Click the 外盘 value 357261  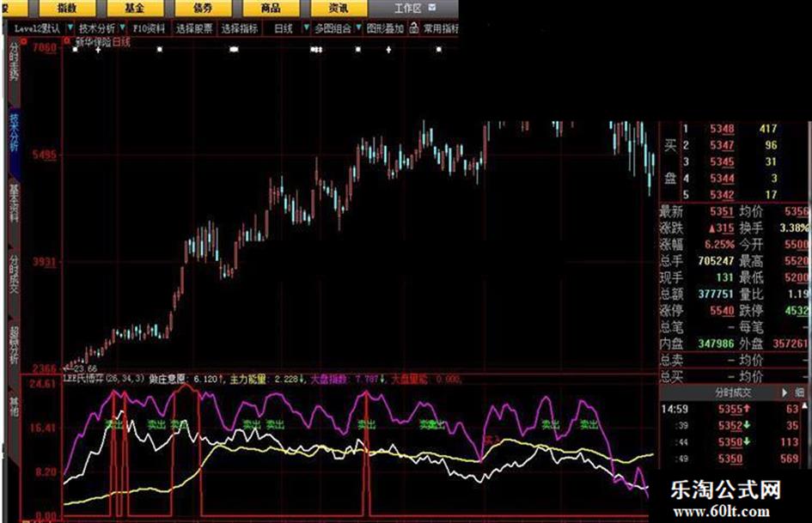(791, 344)
